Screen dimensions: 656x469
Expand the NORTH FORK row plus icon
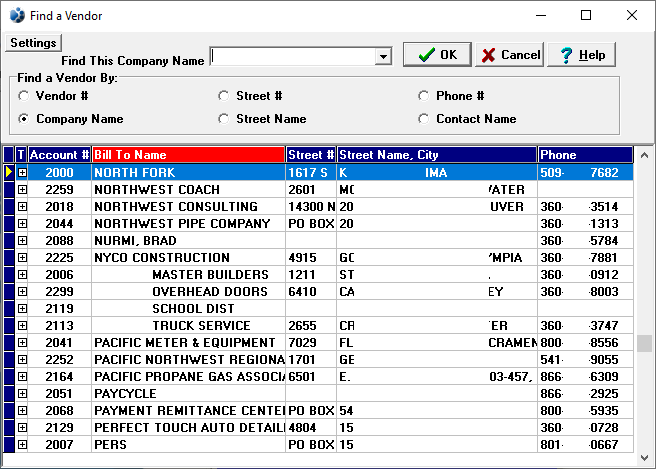[22, 173]
